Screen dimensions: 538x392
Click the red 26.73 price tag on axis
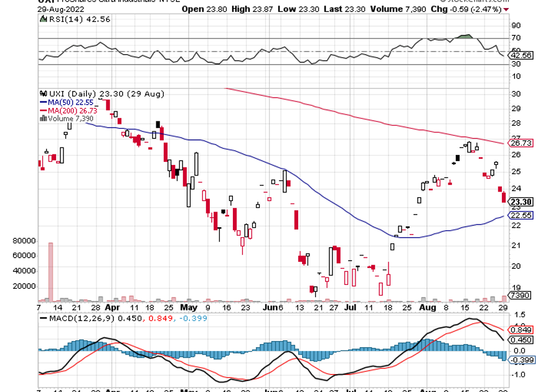[x=521, y=143]
